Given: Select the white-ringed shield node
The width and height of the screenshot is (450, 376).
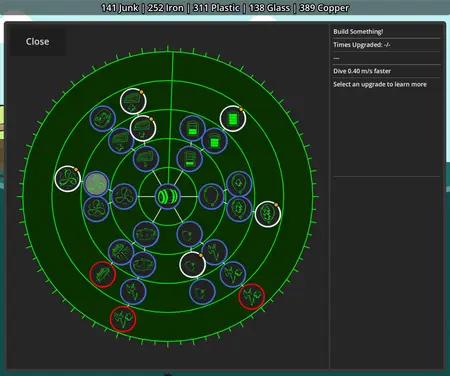Looking at the screenshot, I should click(x=192, y=265).
